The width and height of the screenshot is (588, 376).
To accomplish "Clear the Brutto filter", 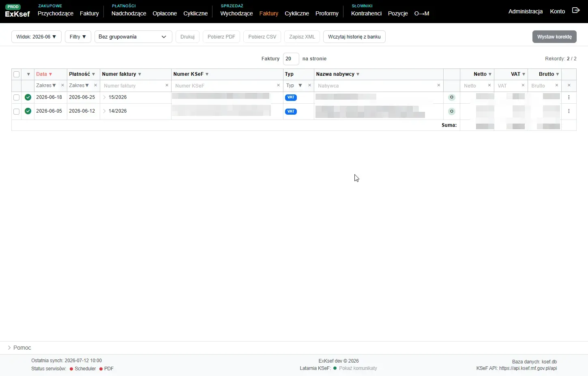I will (556, 85).
